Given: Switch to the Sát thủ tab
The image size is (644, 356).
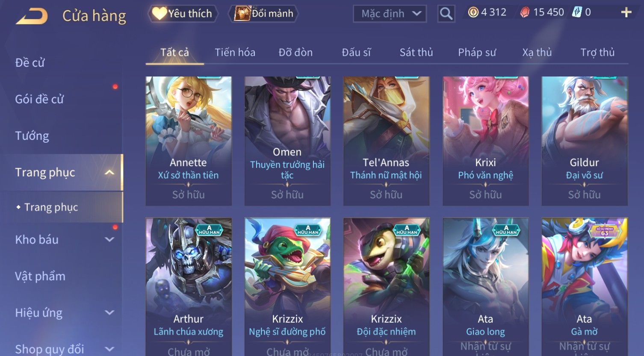Looking at the screenshot, I should tap(416, 53).
